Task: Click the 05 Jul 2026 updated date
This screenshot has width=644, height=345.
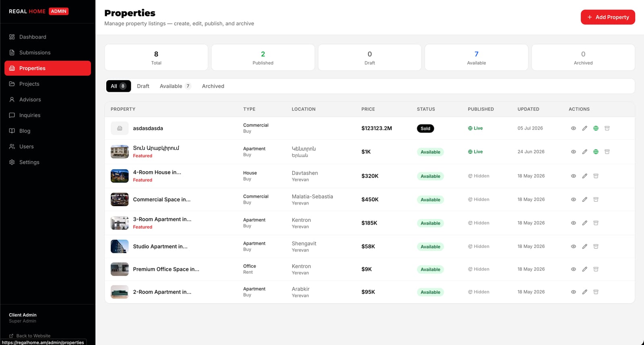Action: coord(530,128)
